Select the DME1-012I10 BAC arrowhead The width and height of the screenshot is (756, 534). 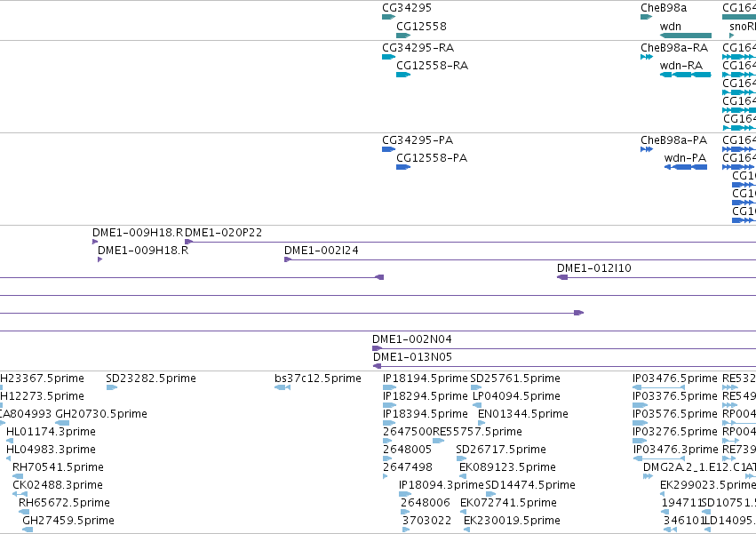click(x=562, y=277)
